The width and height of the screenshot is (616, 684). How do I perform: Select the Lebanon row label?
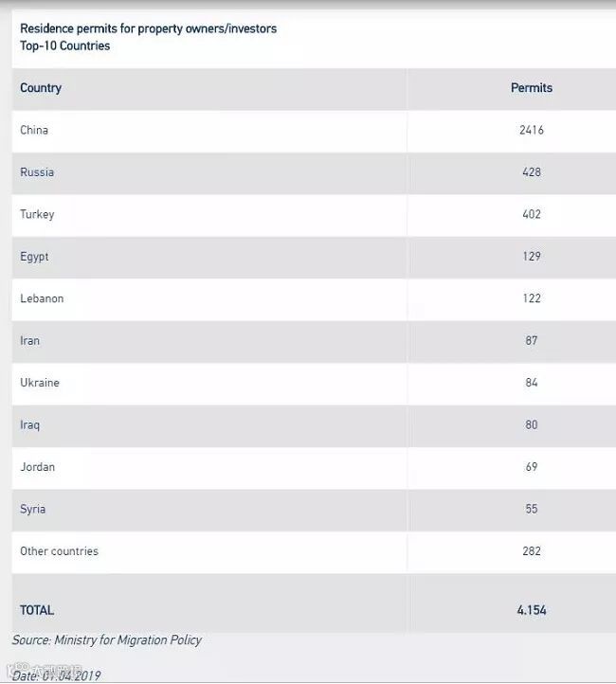(x=42, y=298)
